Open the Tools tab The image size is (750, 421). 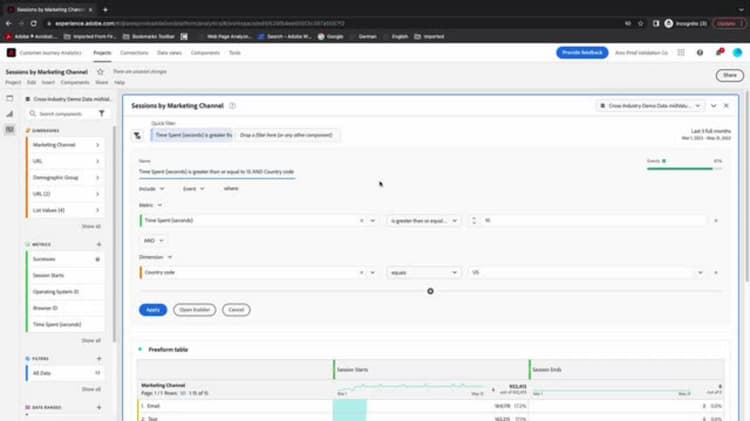point(234,53)
